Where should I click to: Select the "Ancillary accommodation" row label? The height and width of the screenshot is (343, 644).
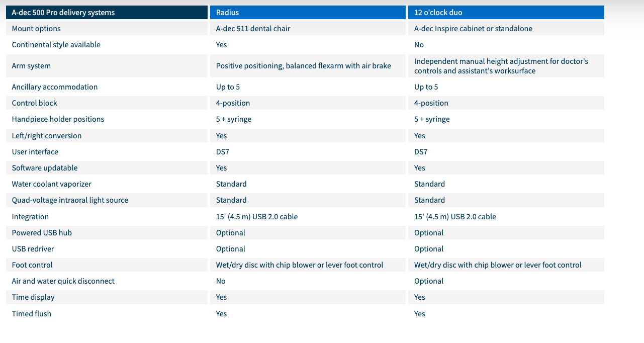coord(55,87)
